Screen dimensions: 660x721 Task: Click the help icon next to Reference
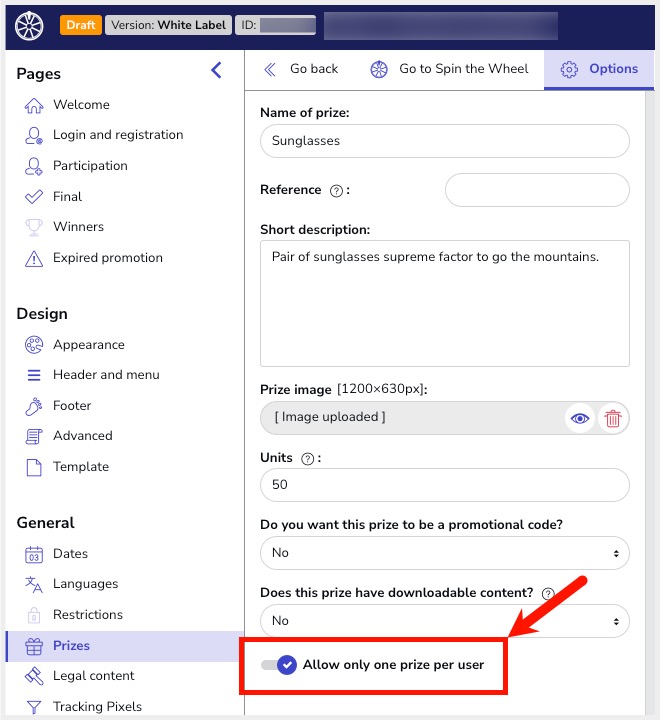336,190
